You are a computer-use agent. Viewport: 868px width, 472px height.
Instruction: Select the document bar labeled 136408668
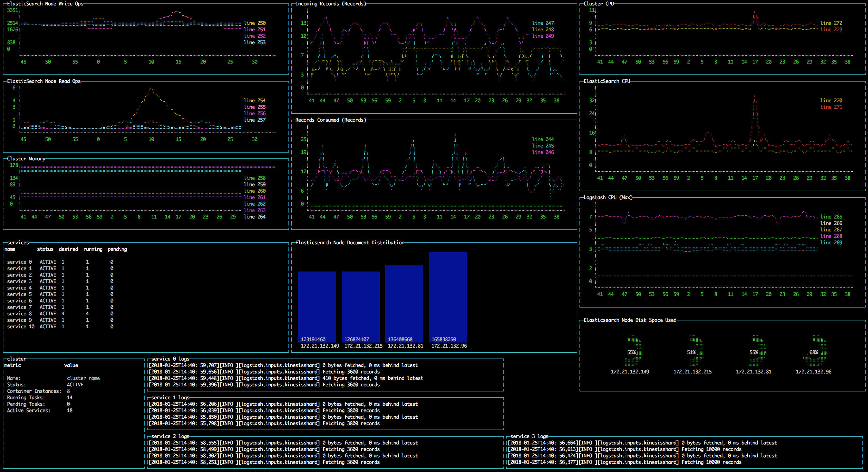tap(404, 303)
